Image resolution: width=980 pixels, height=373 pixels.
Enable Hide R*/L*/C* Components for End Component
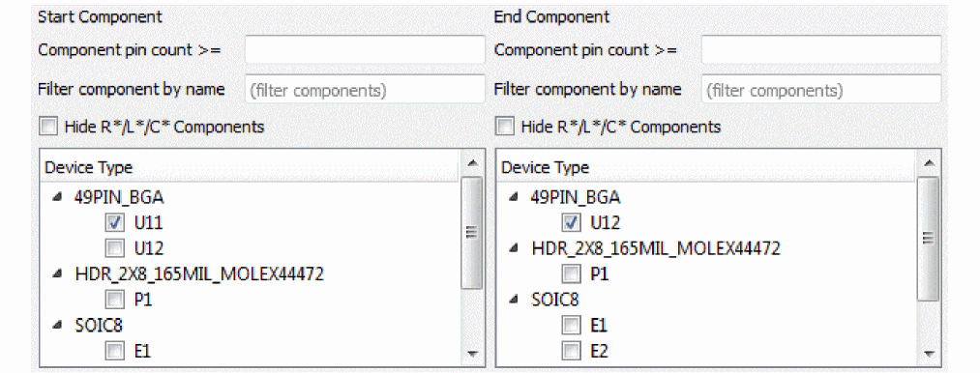pos(504,127)
